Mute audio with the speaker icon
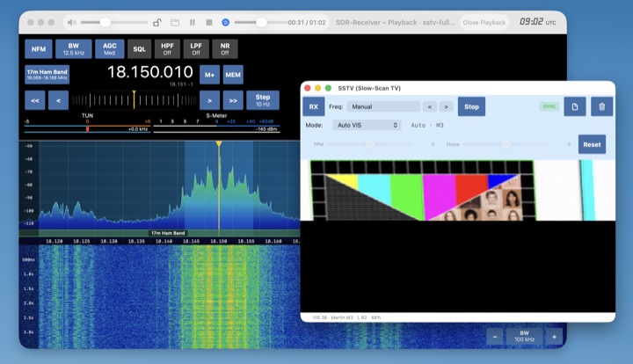Screen dimensions: 633x364 tap(72, 23)
